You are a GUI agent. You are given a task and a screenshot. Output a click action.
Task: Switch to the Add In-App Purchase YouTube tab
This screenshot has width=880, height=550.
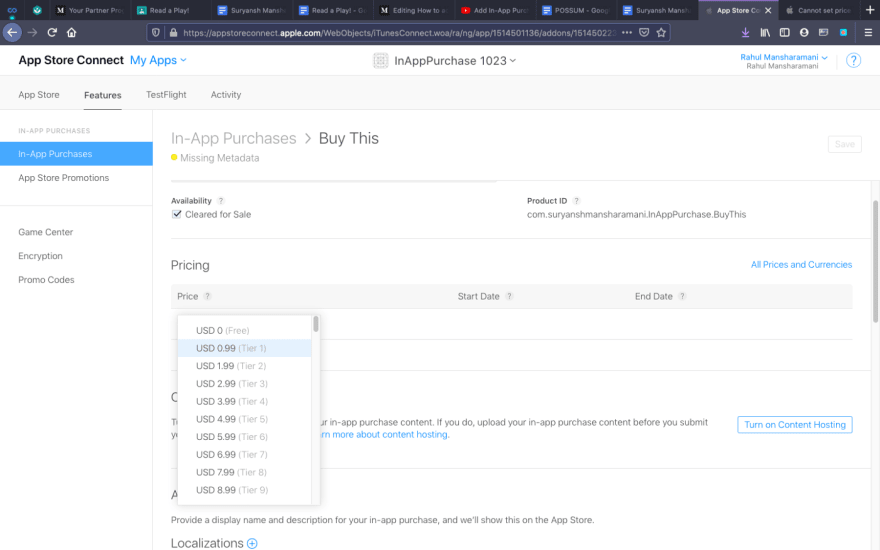point(494,10)
